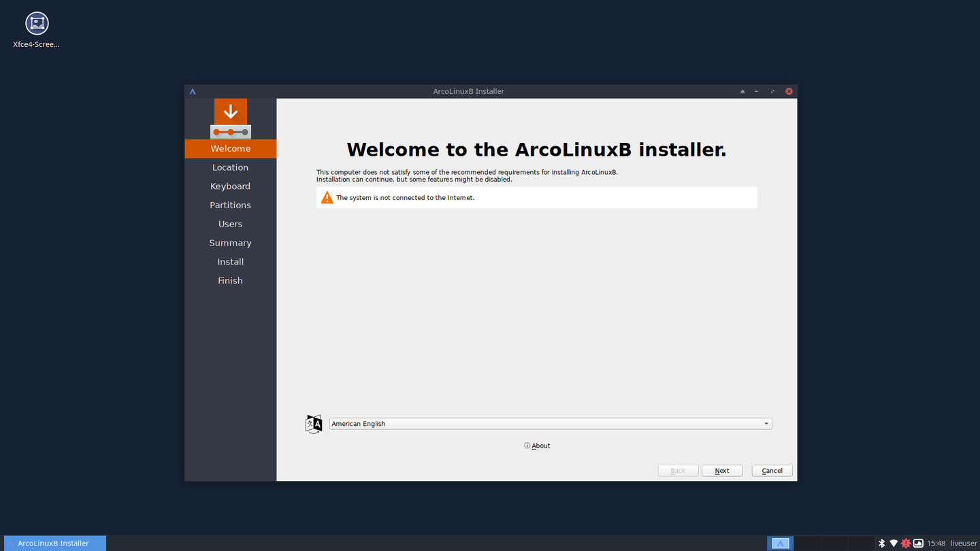The height and width of the screenshot is (551, 980).
Task: Maximize the ArcoLinuxB Installer window
Action: click(x=772, y=91)
